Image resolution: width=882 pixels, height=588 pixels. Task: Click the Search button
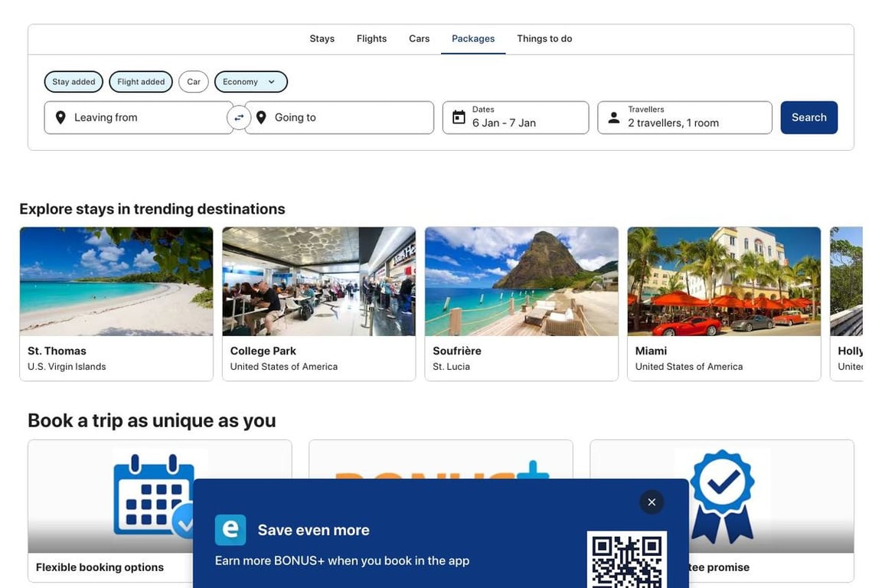click(x=808, y=116)
